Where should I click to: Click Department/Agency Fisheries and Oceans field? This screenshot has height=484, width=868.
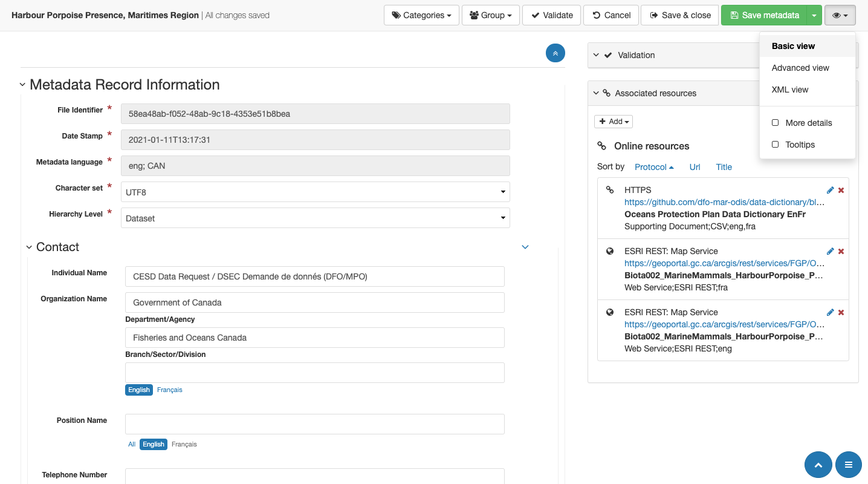(x=315, y=338)
